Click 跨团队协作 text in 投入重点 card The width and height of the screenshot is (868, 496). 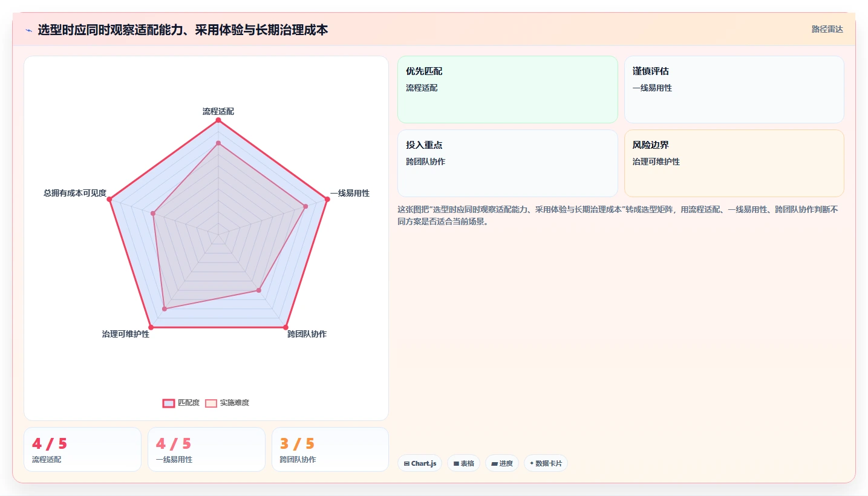(x=426, y=162)
